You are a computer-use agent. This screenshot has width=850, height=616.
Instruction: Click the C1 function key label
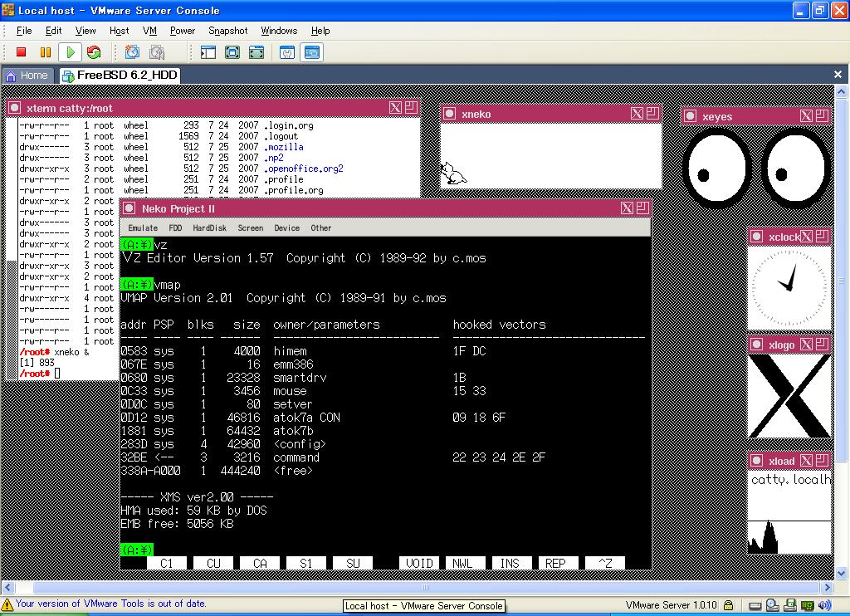pos(166,563)
